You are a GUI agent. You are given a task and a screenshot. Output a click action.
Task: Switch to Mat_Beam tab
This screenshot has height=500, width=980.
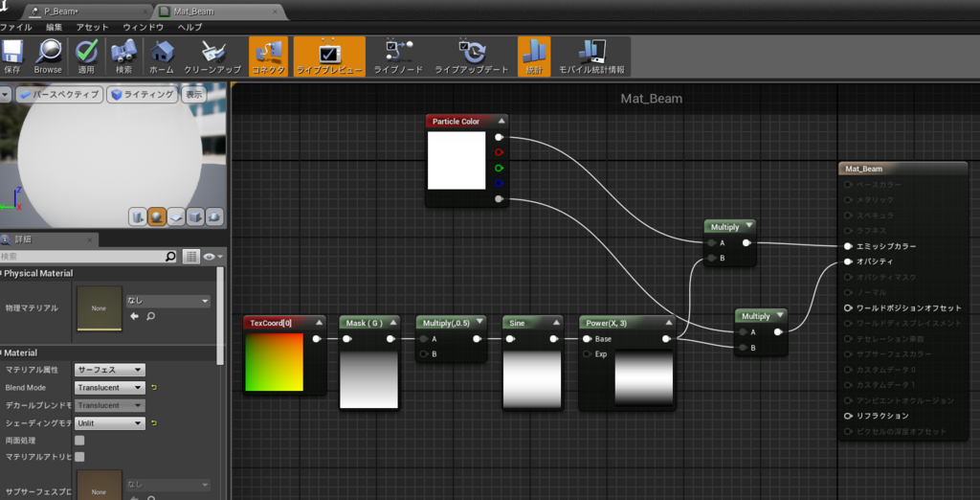click(x=219, y=11)
